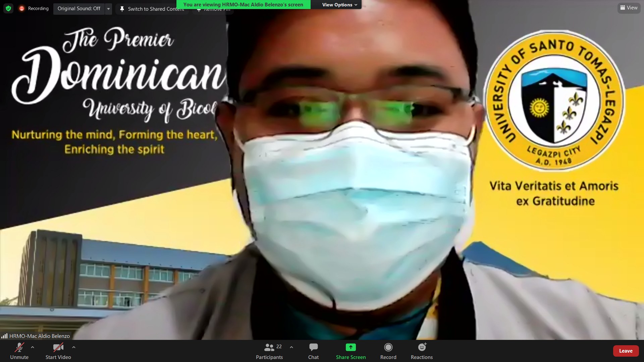Unmute the microphone

(19, 348)
